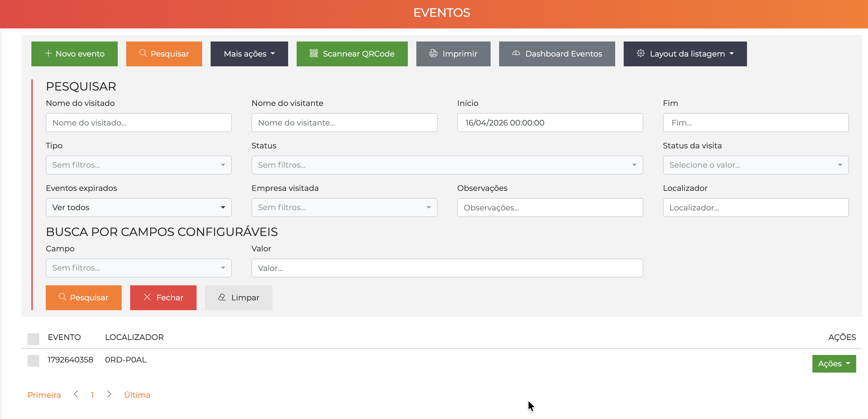Click the Scannear QRCode button label
The width and height of the screenshot is (868, 419).
pyautogui.click(x=358, y=54)
